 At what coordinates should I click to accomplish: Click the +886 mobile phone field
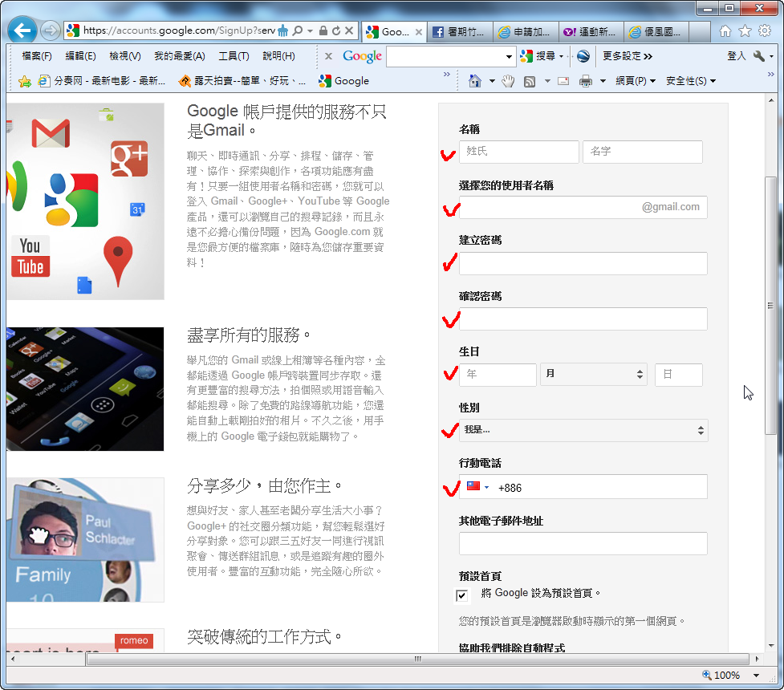click(583, 486)
